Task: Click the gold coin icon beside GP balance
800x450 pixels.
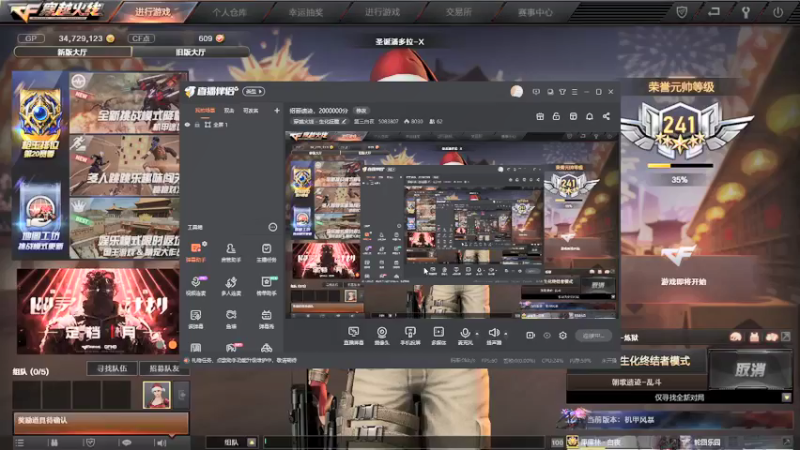Action: 110,38
